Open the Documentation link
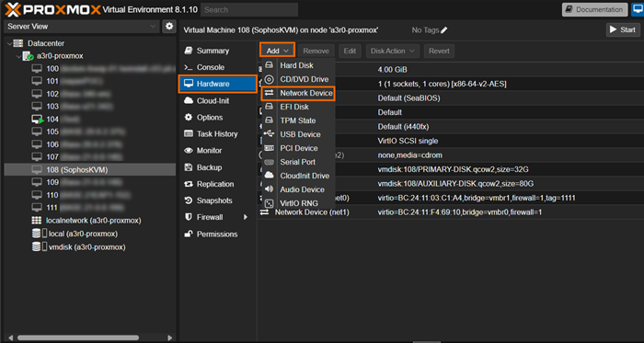 point(594,9)
